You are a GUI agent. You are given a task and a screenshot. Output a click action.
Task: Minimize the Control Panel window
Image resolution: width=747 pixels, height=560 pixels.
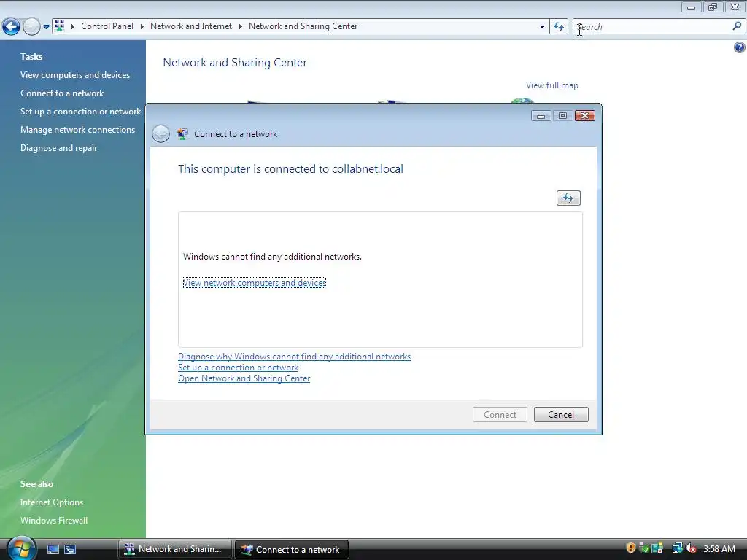[692, 7]
